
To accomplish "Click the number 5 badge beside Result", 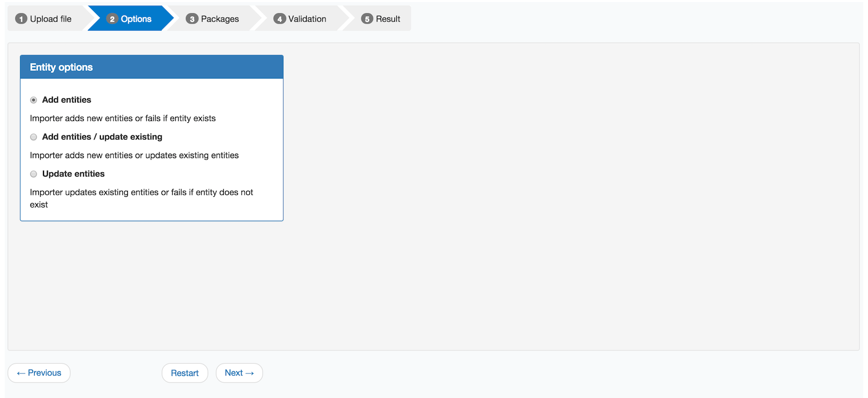I will 367,19.
